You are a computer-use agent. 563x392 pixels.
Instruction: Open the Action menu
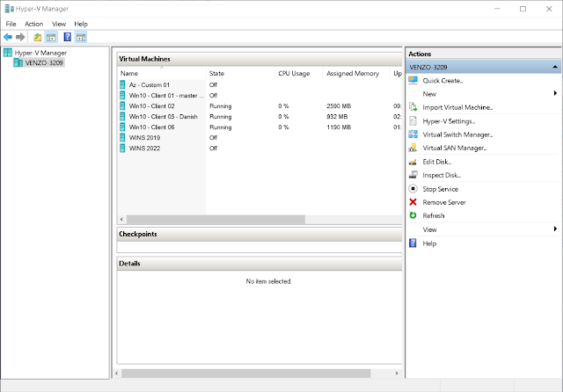coord(33,24)
